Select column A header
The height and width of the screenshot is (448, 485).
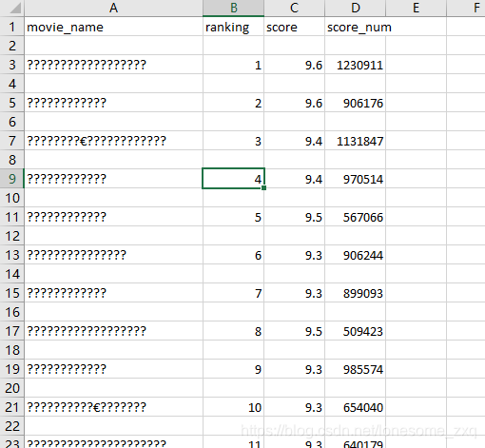pos(113,8)
